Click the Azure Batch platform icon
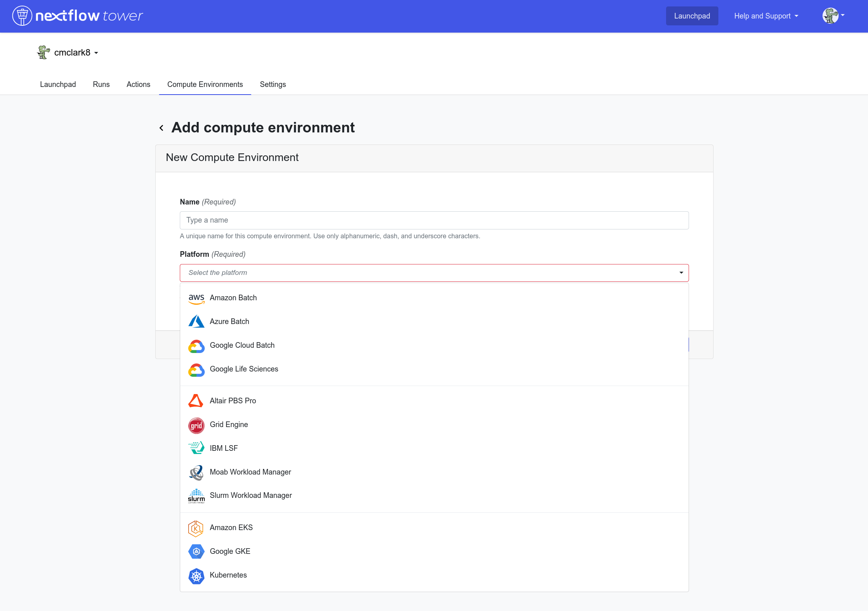The height and width of the screenshot is (611, 868). pos(196,322)
